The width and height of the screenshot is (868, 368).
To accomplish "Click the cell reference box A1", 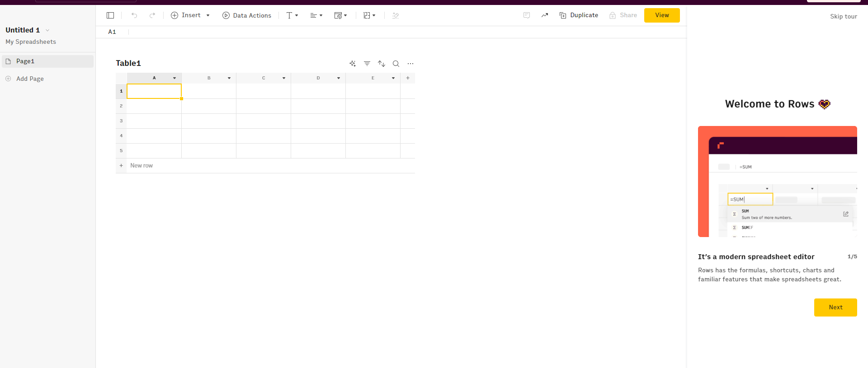I will click(112, 32).
